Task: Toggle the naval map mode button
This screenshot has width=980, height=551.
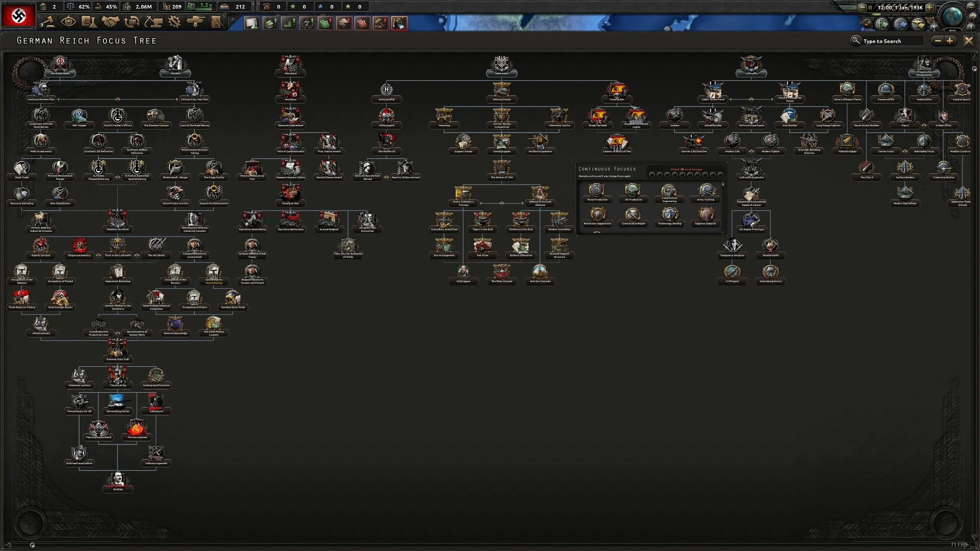Action: (900, 24)
